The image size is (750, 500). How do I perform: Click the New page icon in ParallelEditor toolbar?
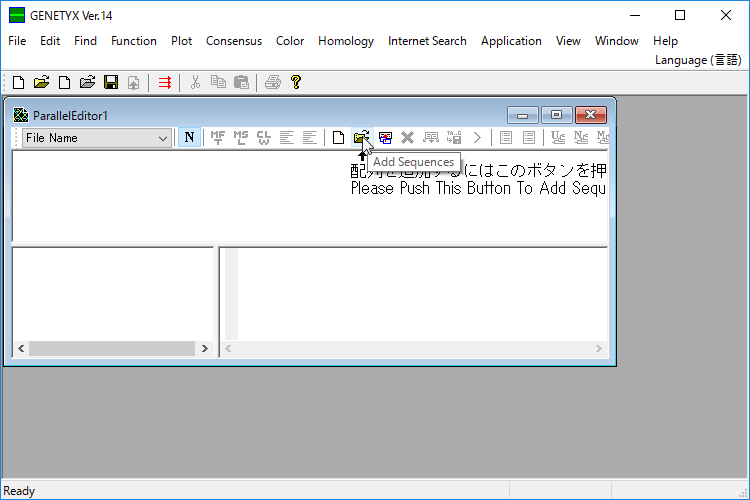[338, 138]
